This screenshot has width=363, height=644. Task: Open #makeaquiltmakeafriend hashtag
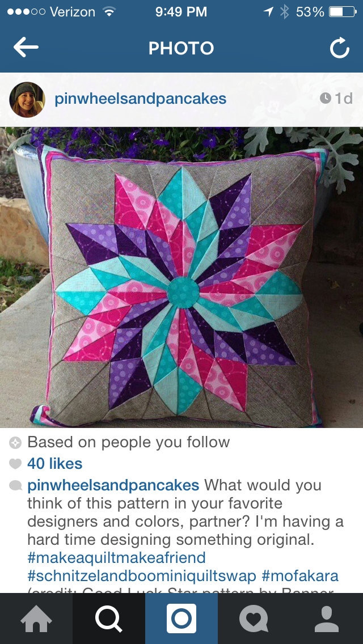(x=116, y=558)
